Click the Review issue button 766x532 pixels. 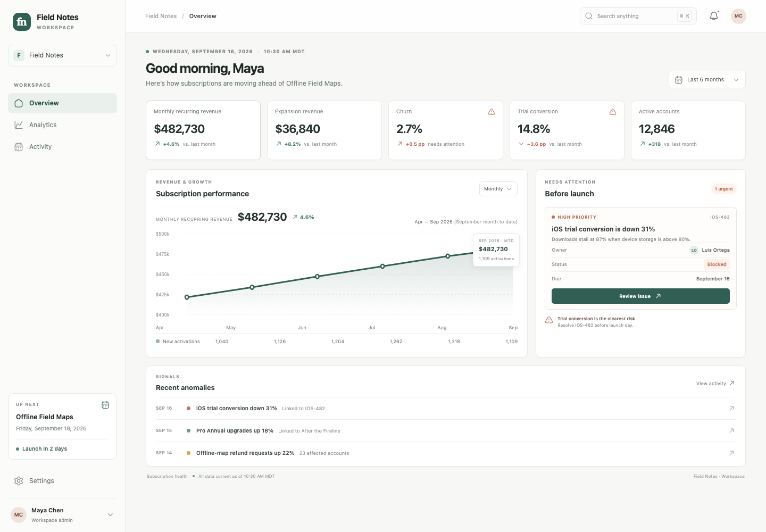640,296
